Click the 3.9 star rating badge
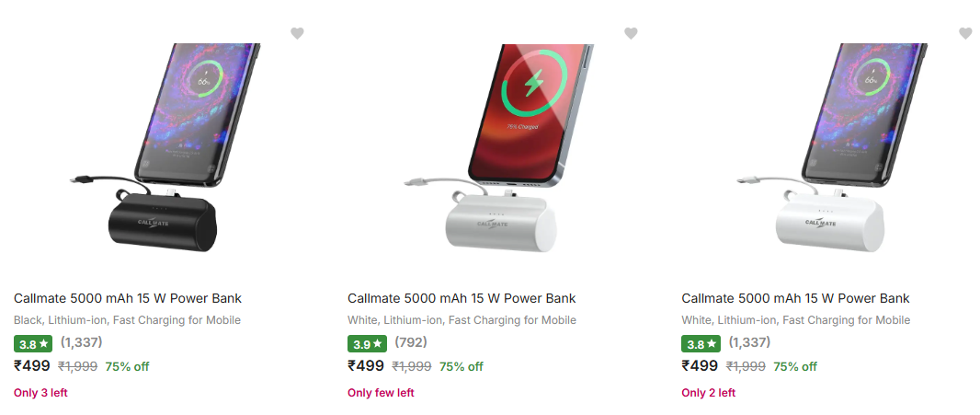 367,344
